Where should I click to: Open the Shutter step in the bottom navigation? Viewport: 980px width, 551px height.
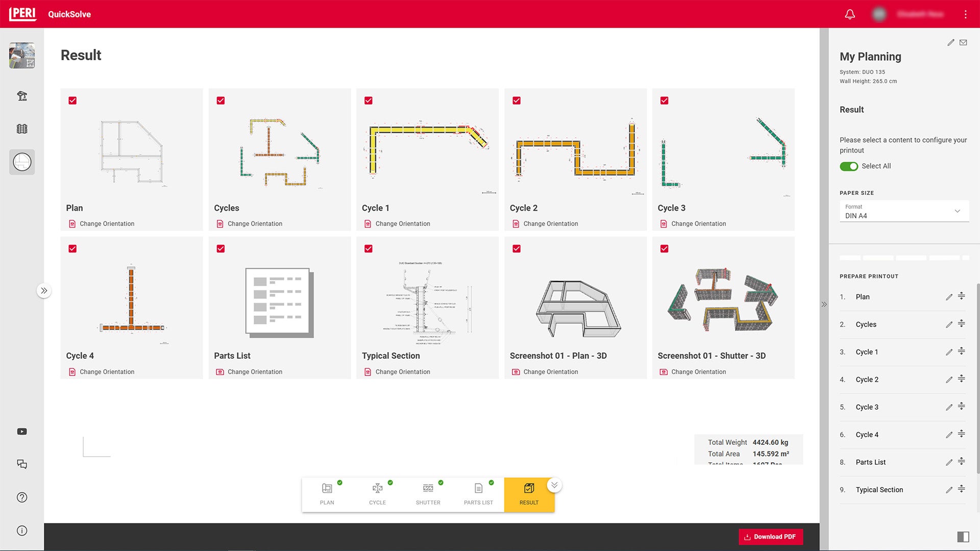point(428,494)
